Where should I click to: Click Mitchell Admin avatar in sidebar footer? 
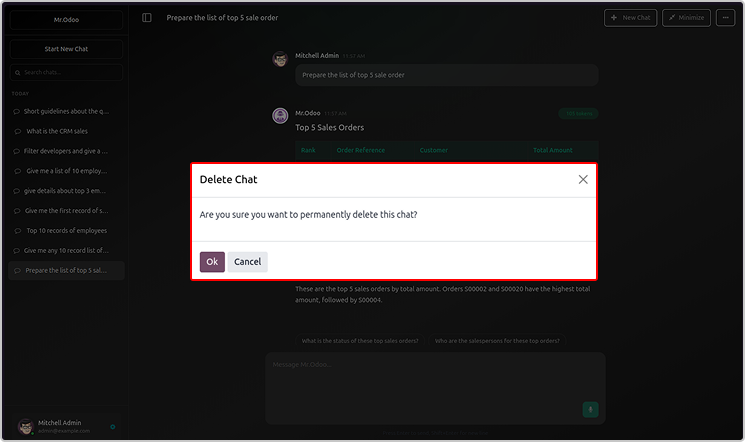click(24, 426)
